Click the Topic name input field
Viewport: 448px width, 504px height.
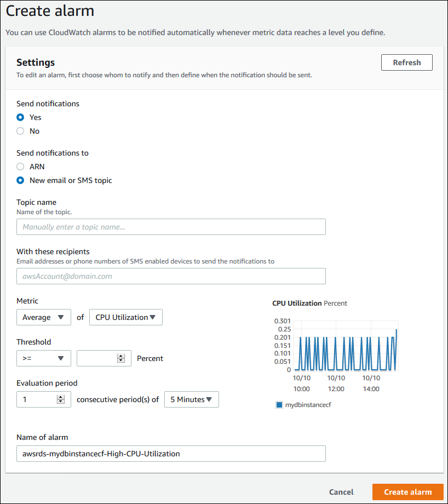pos(171,226)
